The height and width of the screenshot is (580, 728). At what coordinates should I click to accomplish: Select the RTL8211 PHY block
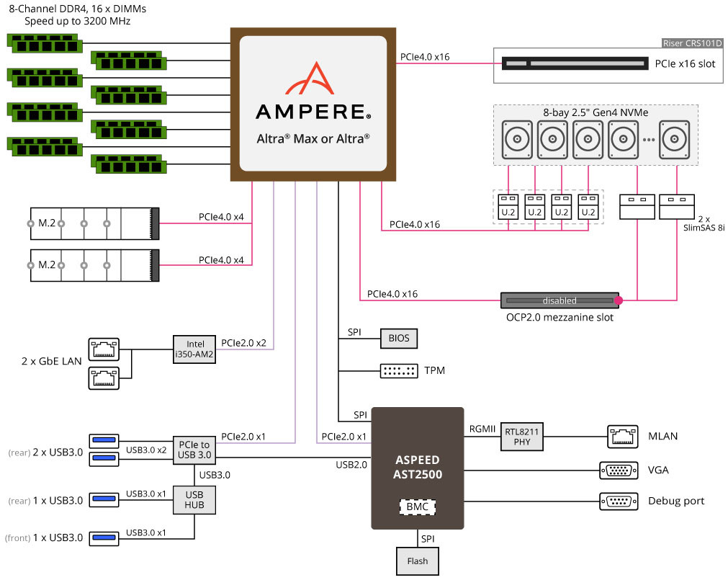click(x=522, y=437)
